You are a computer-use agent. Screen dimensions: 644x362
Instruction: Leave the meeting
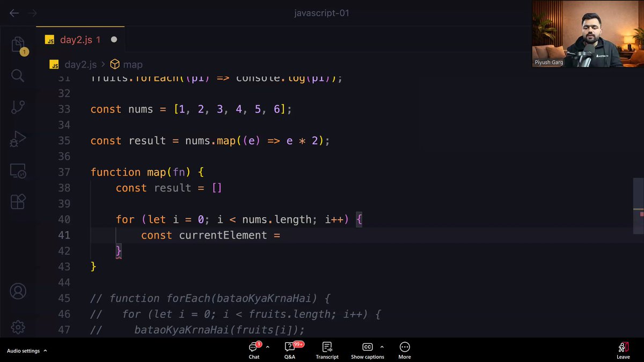pos(623,350)
